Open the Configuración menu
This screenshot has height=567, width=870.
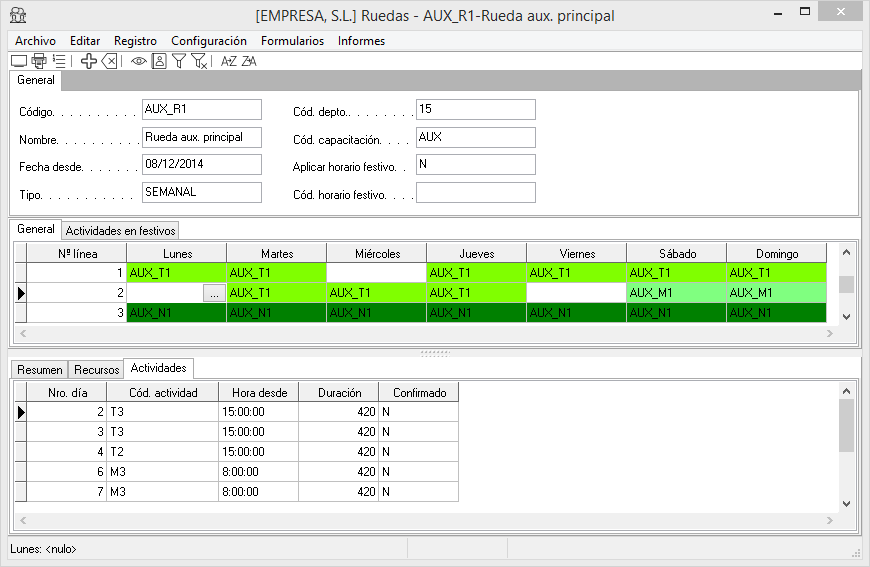click(x=209, y=41)
